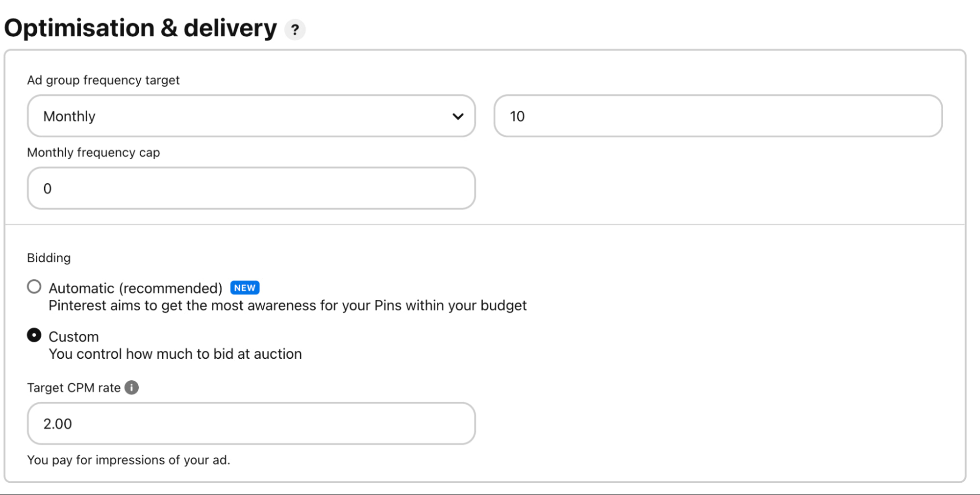Click the "Ad group frequency target" label
The image size is (980, 495).
[x=103, y=80]
